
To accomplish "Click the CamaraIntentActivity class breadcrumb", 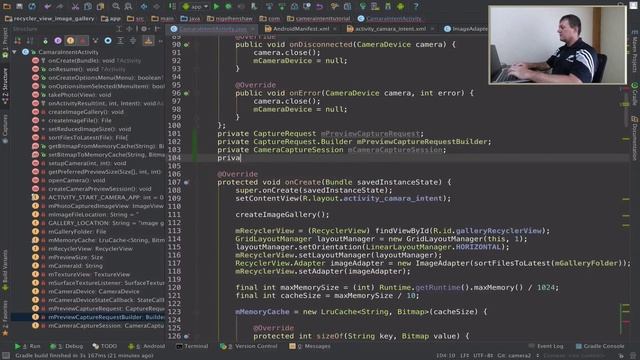I will click(x=390, y=19).
